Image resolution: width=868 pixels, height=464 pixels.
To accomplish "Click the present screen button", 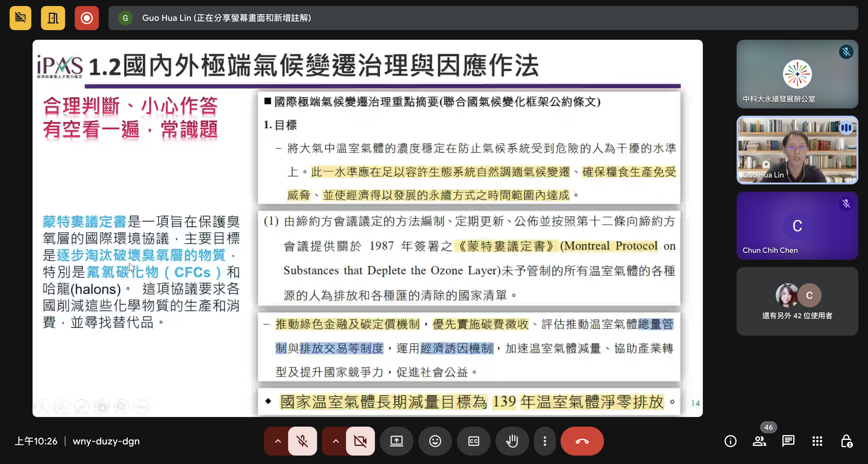I will tap(397, 441).
